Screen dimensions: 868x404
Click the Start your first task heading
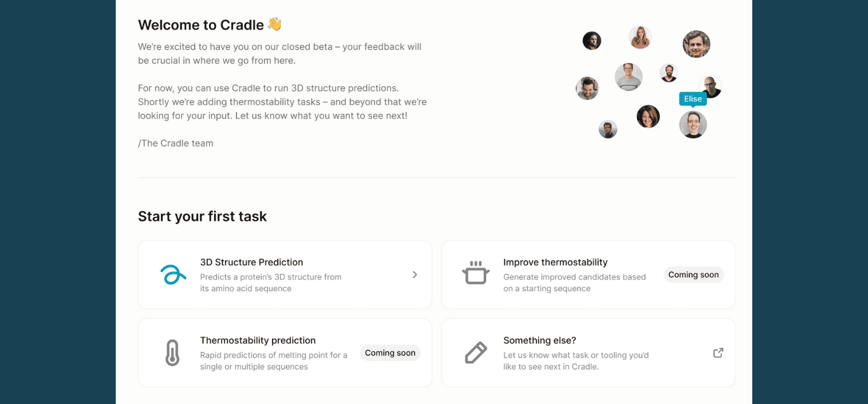[202, 216]
